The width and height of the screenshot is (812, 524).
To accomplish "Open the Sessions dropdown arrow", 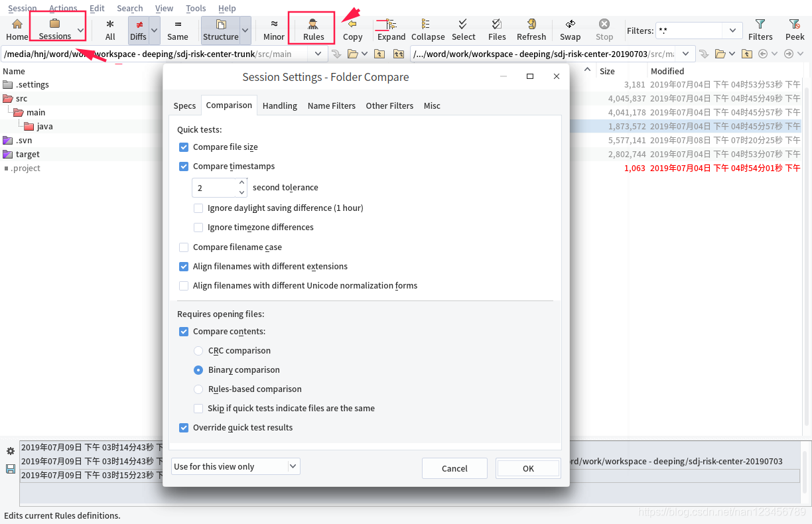I will 80,30.
